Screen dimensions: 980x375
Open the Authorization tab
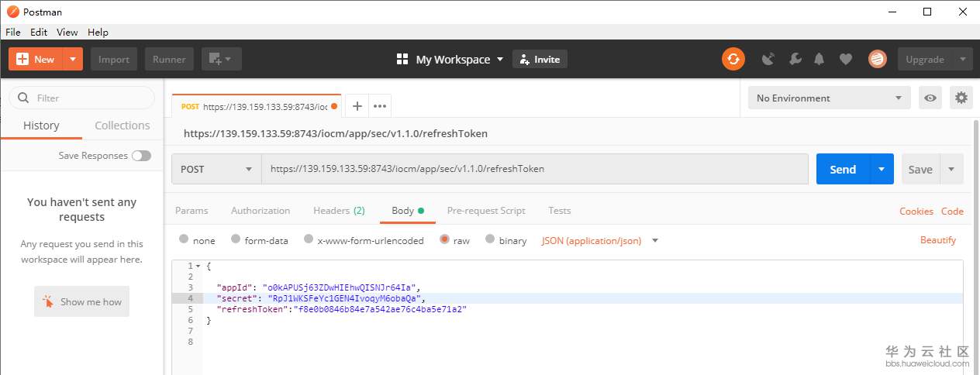pos(261,211)
